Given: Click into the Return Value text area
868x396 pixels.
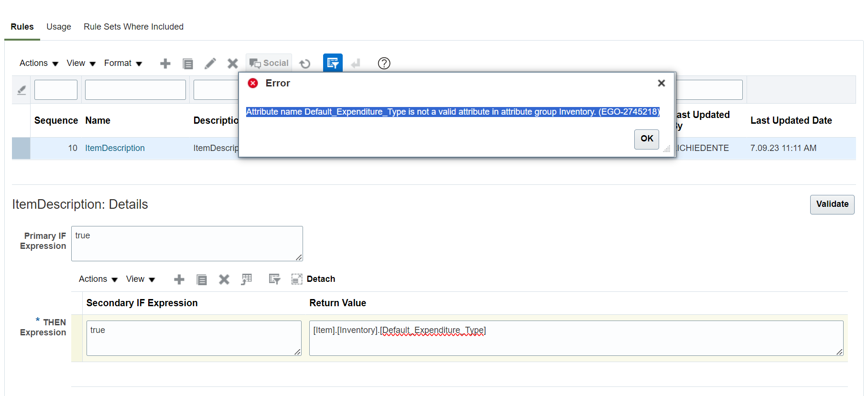Looking at the screenshot, I should click(x=576, y=338).
